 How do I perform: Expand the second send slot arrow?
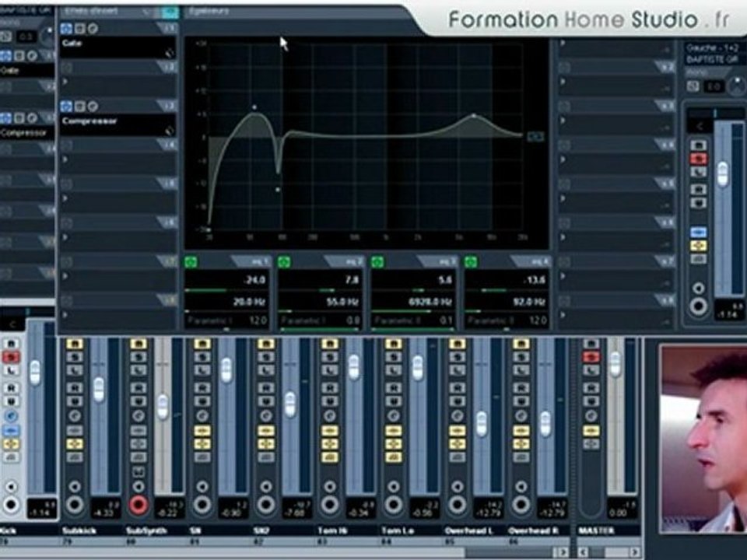563,82
